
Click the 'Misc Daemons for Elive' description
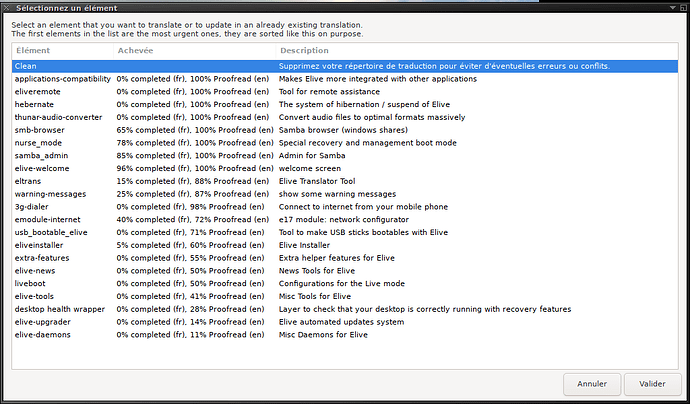(x=323, y=334)
